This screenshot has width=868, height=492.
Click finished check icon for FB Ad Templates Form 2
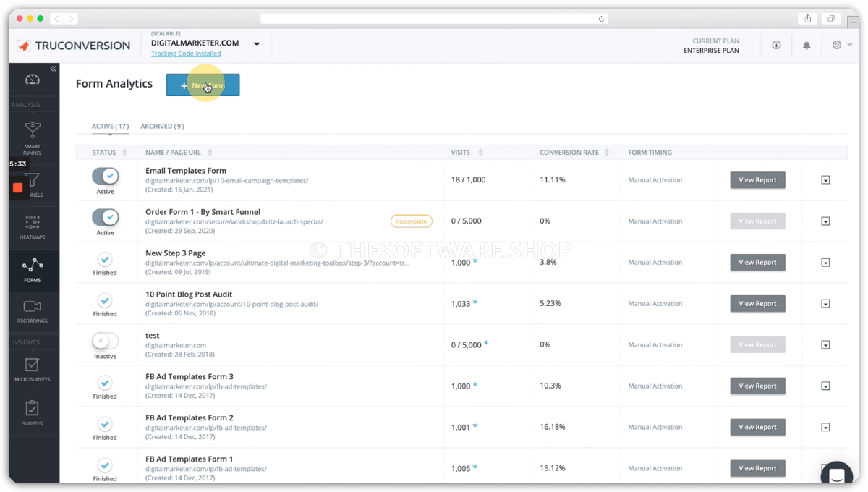(x=105, y=423)
